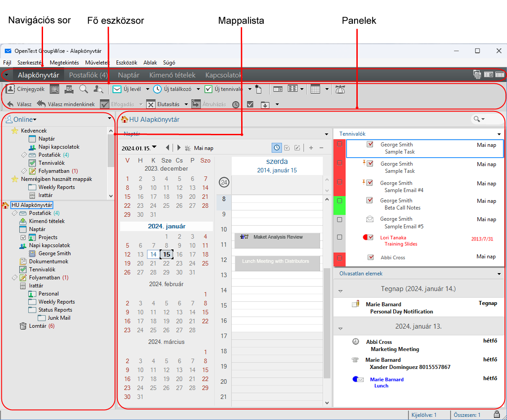Viewport: 507px width, 420px height.
Task: Check the box on the green Beta Call Notes row
Action: point(339,201)
